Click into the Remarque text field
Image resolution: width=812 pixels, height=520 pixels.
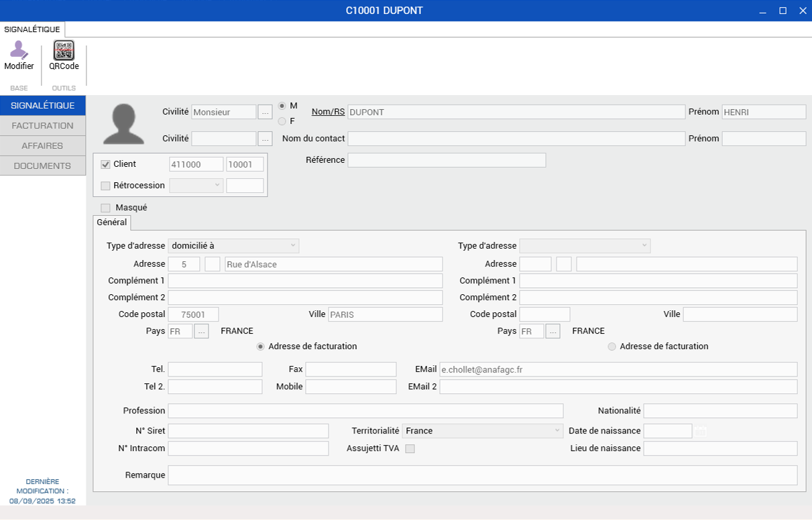[482, 475]
